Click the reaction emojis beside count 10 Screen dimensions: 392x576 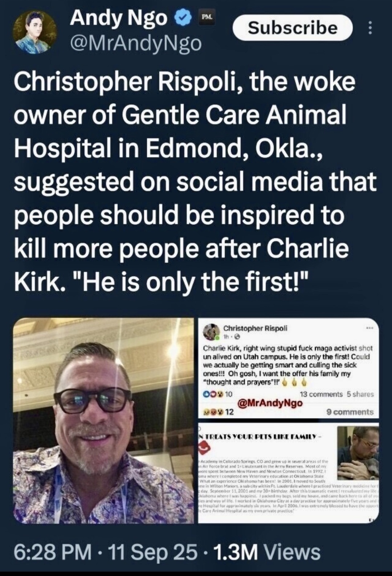[x=213, y=394]
